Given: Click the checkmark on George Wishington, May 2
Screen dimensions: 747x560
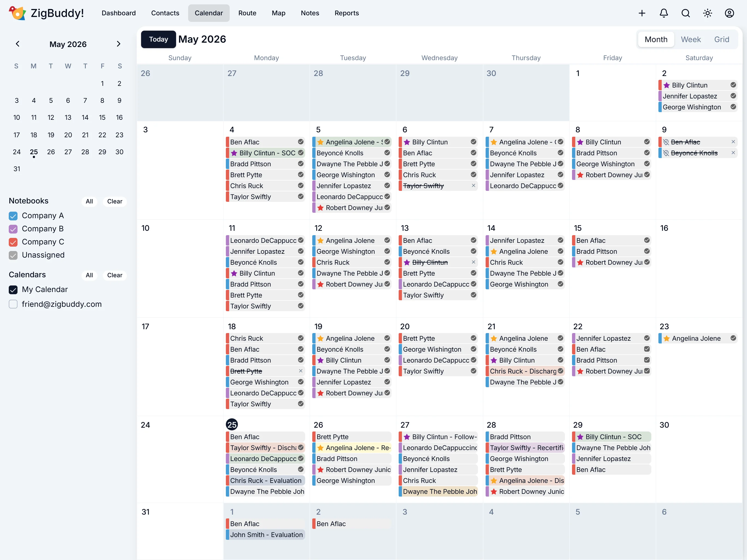Looking at the screenshot, I should tap(733, 107).
